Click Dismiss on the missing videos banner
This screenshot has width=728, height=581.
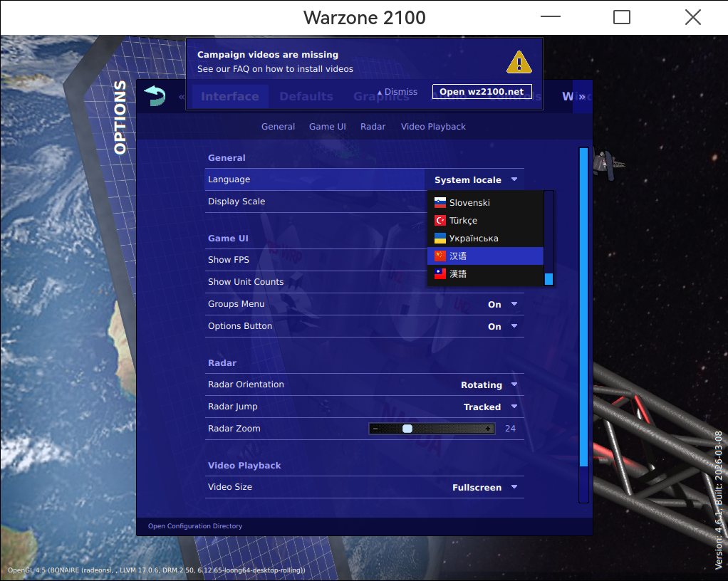click(x=400, y=91)
